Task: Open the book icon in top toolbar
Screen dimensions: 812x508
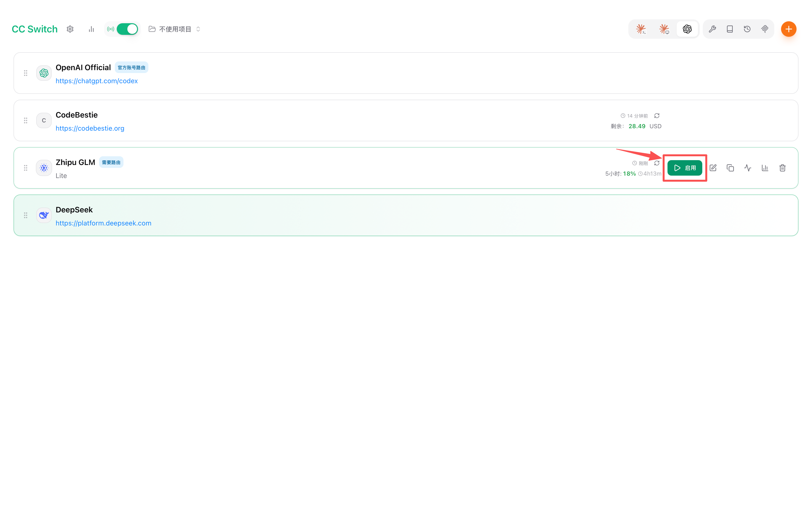Action: click(x=730, y=29)
